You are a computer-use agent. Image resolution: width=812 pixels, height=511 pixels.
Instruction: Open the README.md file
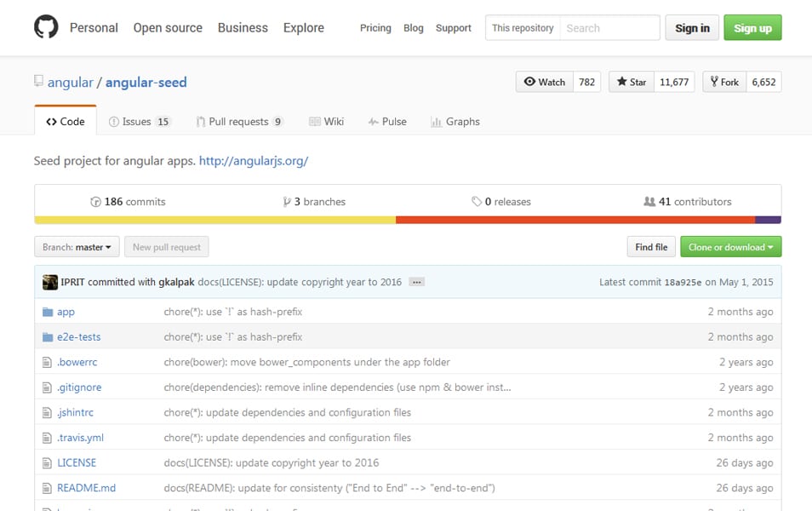coord(87,488)
